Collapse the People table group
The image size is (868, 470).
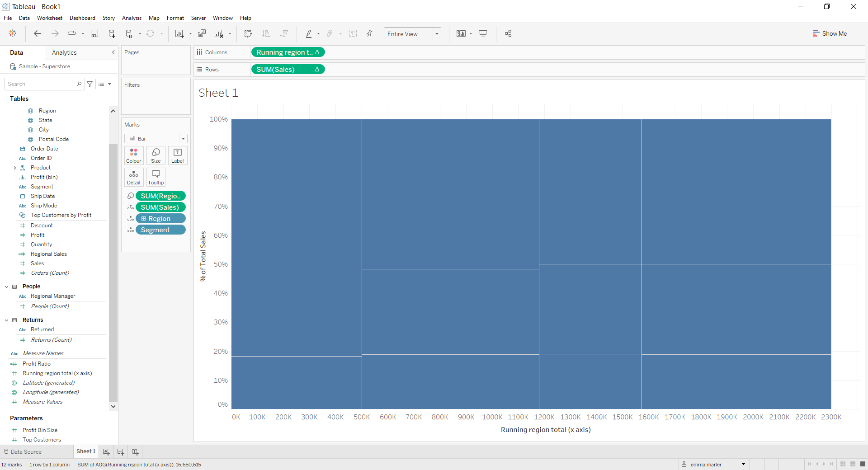[6, 286]
